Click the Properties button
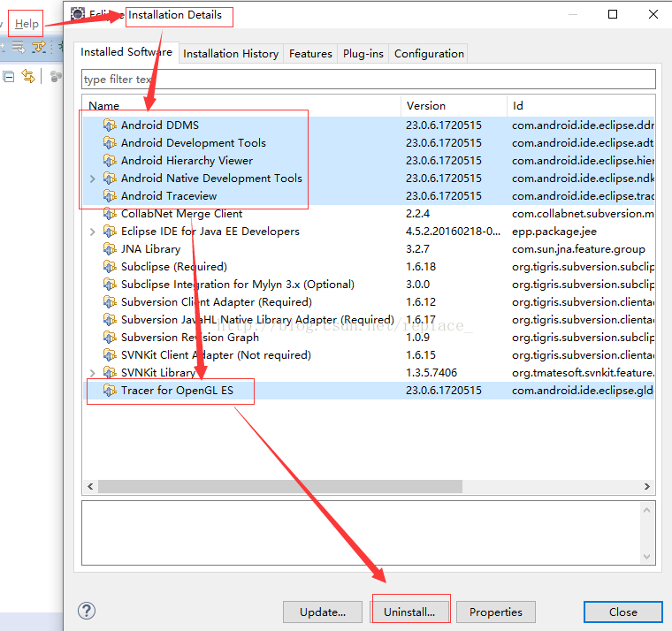 (x=496, y=612)
